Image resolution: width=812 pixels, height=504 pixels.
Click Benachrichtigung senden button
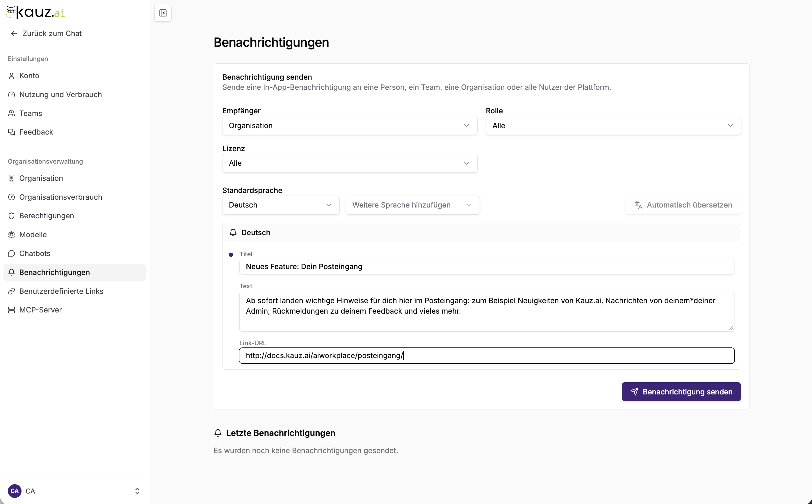(681, 392)
